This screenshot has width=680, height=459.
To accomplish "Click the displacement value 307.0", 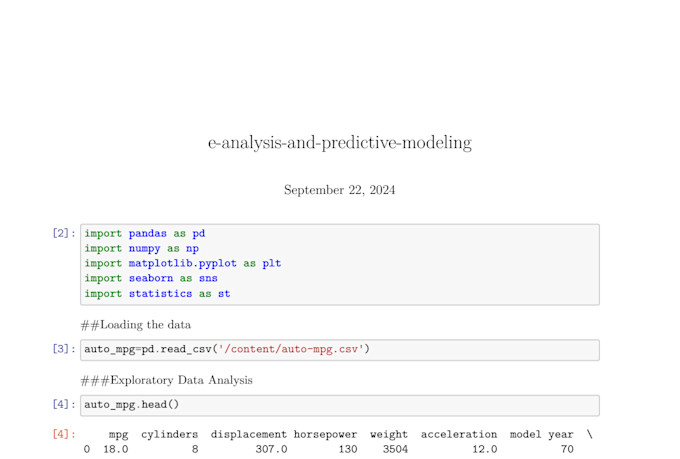I will 271,449.
